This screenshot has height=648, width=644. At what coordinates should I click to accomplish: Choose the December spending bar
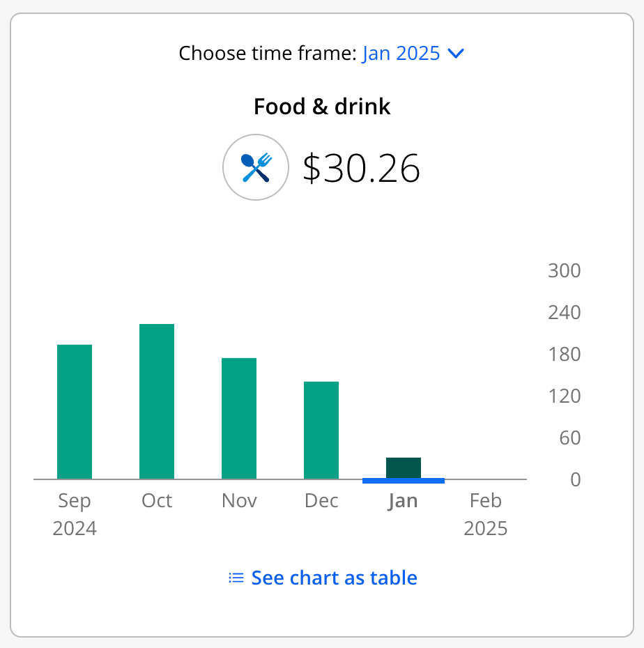pyautogui.click(x=321, y=430)
